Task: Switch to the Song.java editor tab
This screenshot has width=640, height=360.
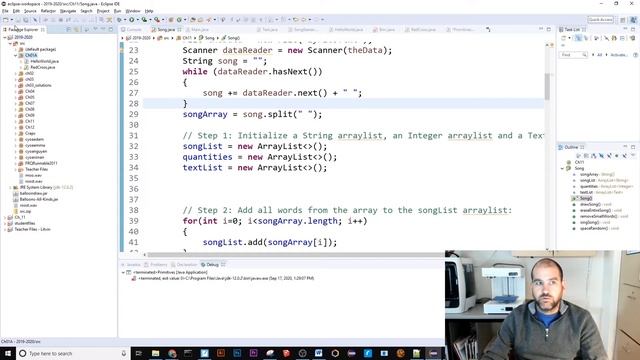Action: (166, 29)
